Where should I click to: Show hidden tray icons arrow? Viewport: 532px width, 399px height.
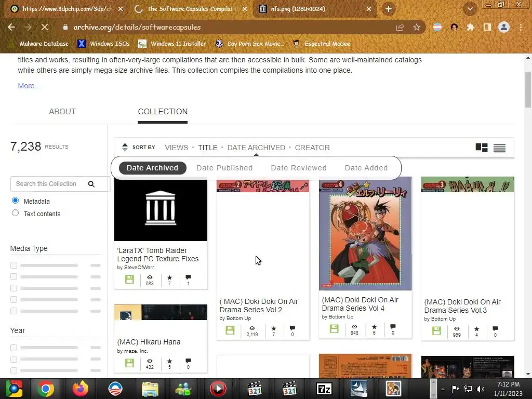(443, 389)
